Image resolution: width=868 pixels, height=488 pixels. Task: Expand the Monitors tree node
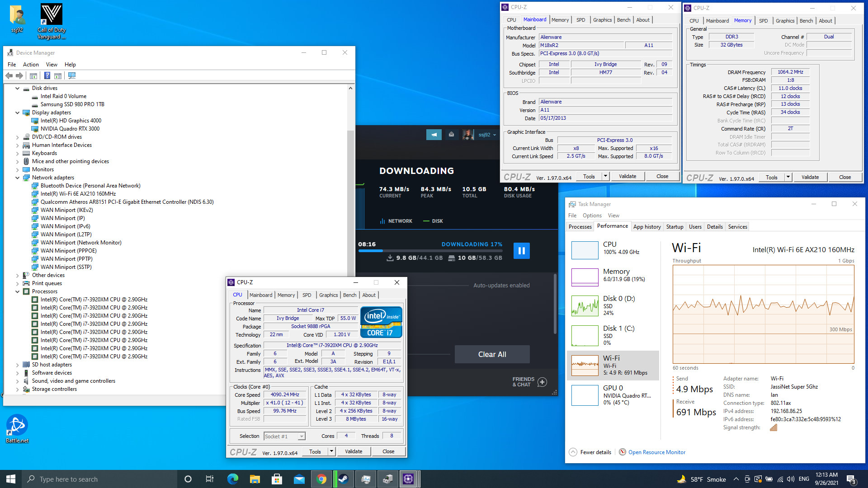[18, 169]
